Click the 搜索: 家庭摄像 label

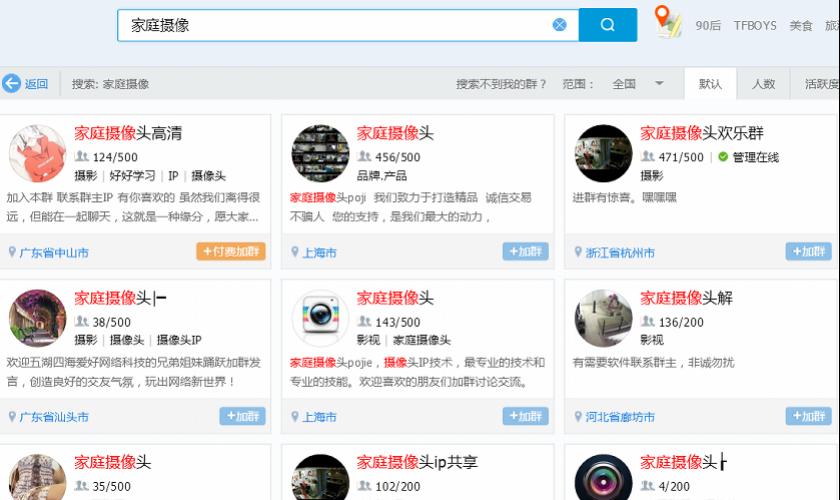pyautogui.click(x=111, y=84)
